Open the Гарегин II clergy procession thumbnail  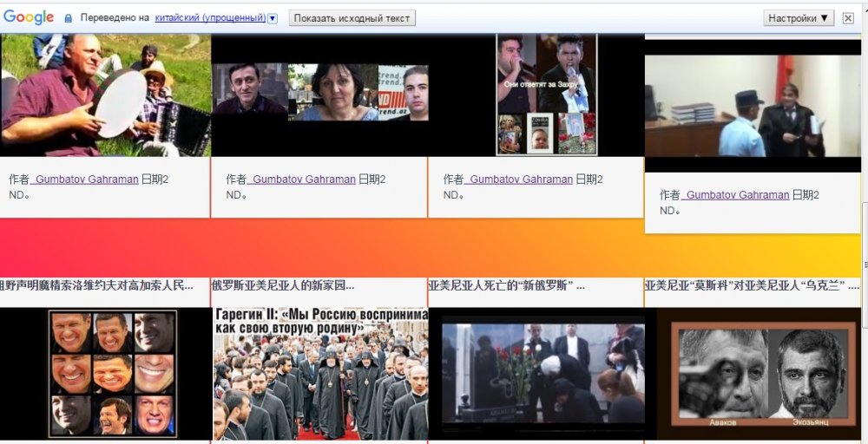(320, 375)
